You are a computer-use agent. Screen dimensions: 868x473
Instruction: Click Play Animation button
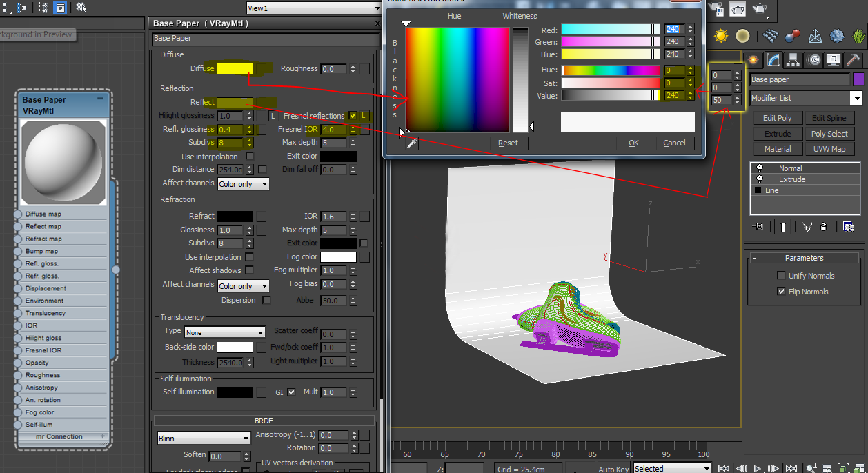pos(758,468)
